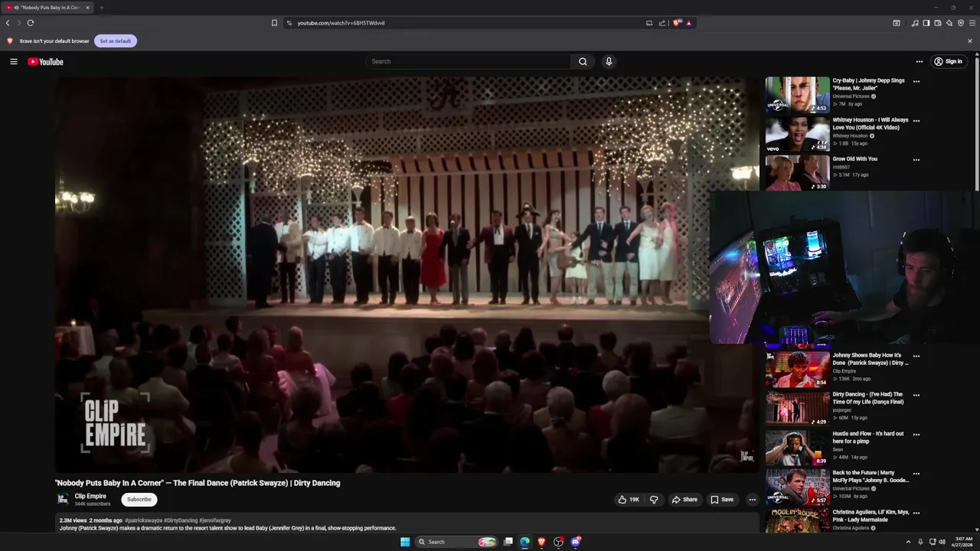This screenshot has width=980, height=551.
Task: Open Whitney Houston video thumbnail
Action: [x=797, y=134]
